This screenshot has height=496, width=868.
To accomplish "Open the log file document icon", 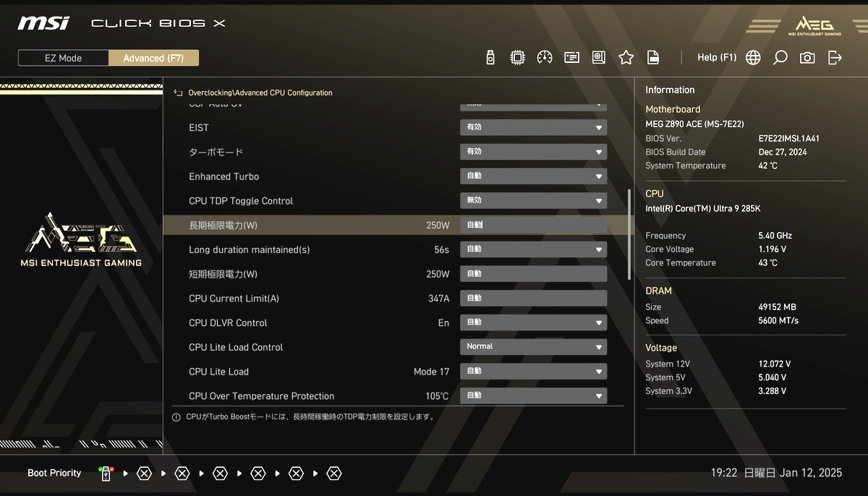I will click(x=652, y=58).
